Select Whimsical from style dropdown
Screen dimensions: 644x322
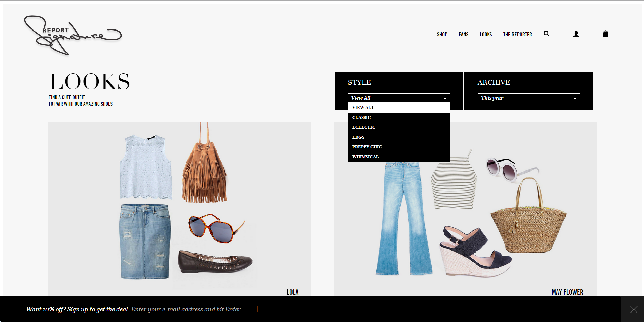point(365,157)
